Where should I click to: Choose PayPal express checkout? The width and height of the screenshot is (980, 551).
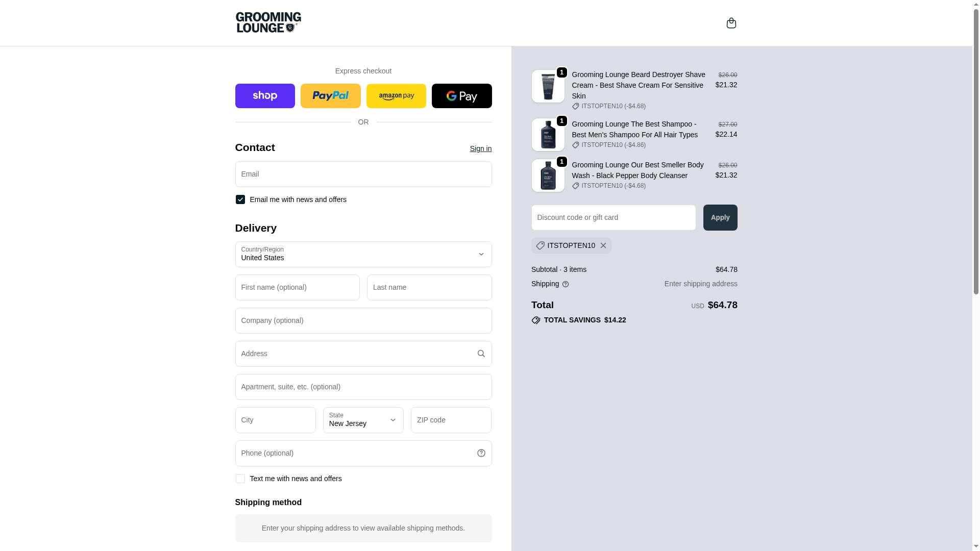pos(330,96)
